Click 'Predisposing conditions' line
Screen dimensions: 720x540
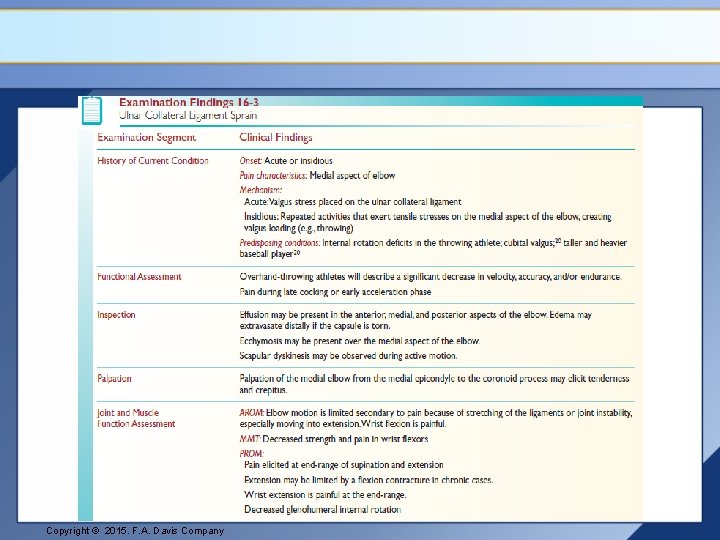tap(433, 248)
